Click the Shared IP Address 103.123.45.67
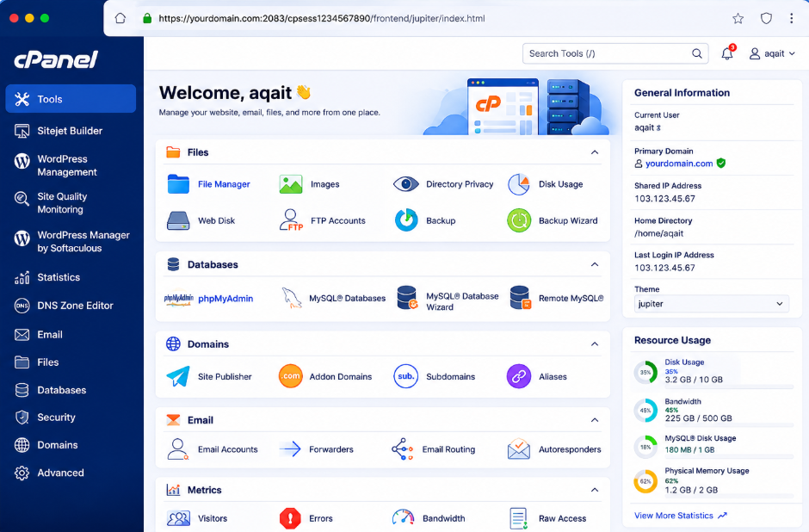Viewport: 809px width, 532px height. point(664,199)
